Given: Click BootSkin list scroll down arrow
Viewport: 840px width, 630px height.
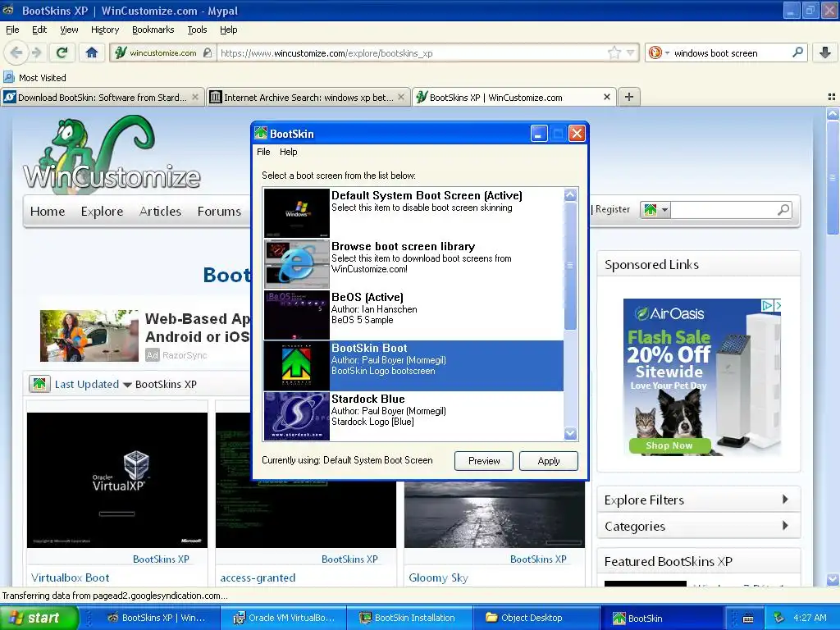Looking at the screenshot, I should click(x=570, y=433).
